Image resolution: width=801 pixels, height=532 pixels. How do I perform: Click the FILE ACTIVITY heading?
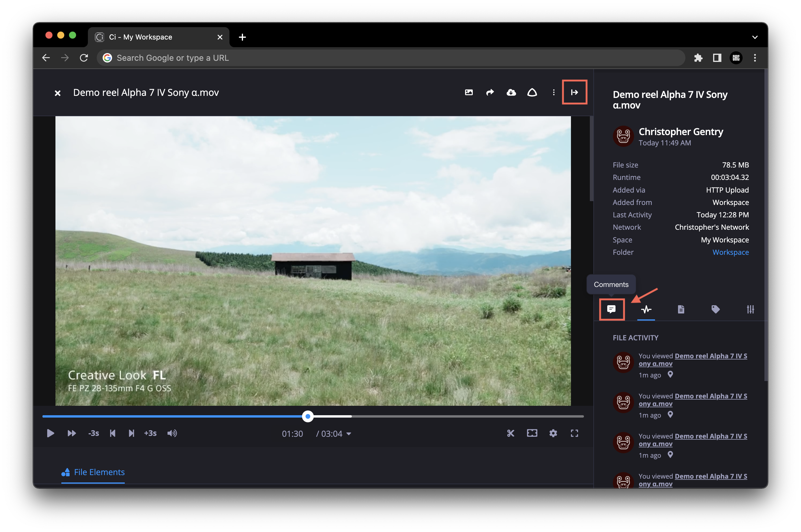[636, 338]
